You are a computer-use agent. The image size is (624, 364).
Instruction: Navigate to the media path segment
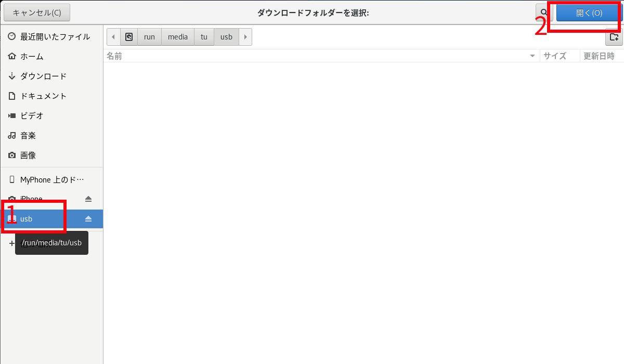pyautogui.click(x=178, y=37)
